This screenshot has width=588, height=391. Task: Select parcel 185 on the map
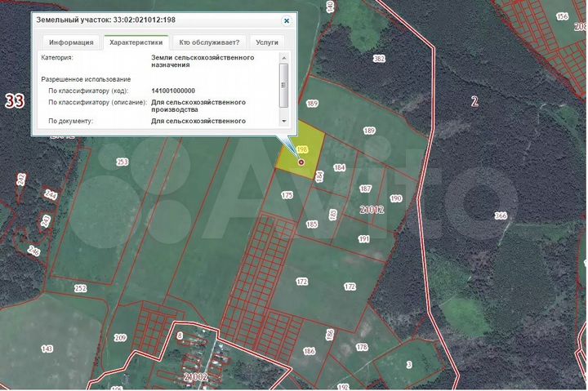[x=311, y=224]
